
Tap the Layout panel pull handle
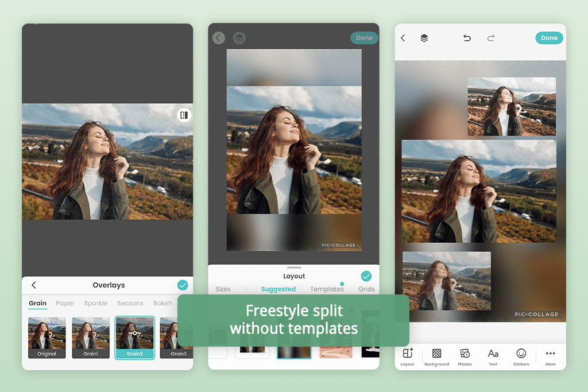point(294,267)
